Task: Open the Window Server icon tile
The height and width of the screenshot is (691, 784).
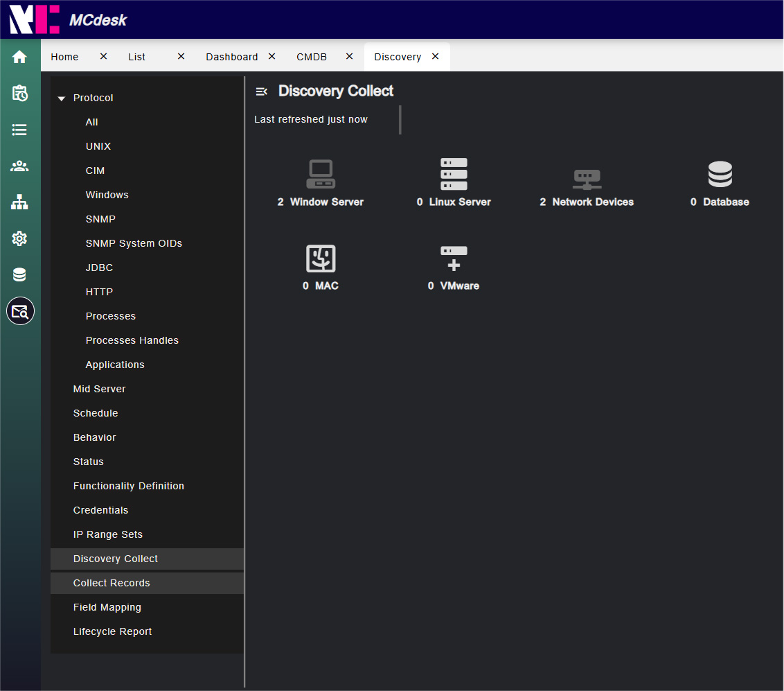Action: click(x=321, y=174)
